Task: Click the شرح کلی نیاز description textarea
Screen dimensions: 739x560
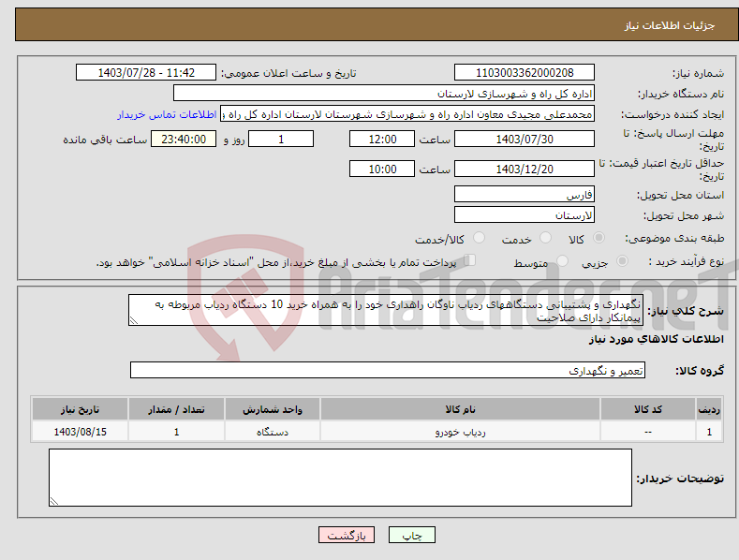Action: [x=386, y=310]
